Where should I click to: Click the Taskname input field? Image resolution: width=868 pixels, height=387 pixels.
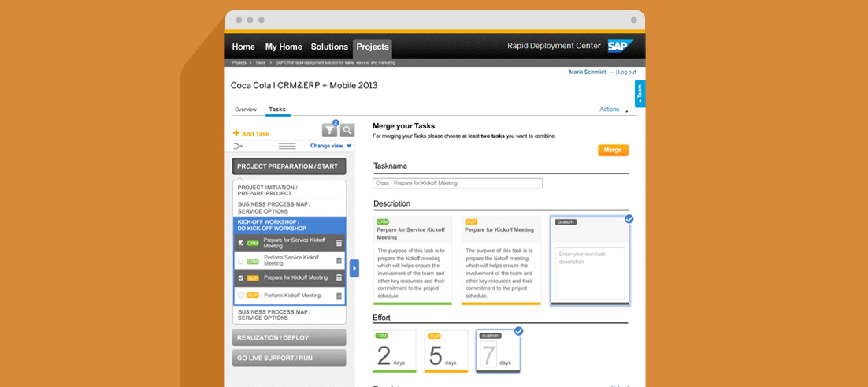point(458,184)
